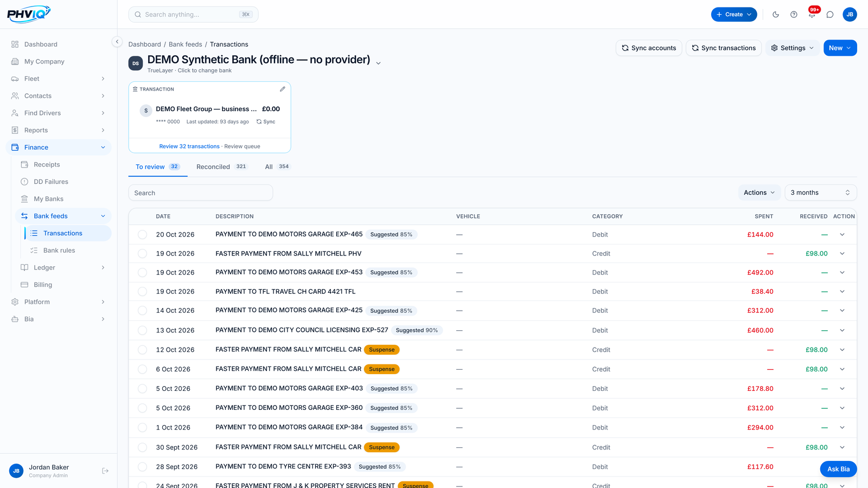Open the chat messages icon
This screenshot has height=488, width=868.
830,15
